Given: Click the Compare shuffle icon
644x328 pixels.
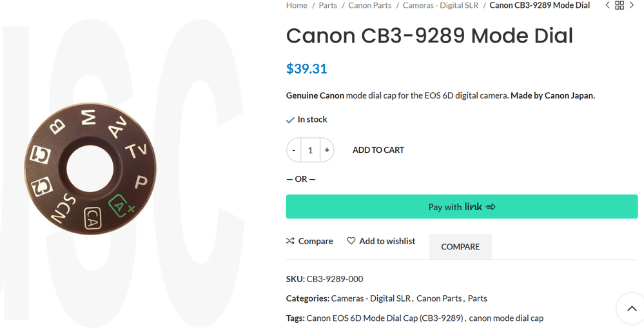Looking at the screenshot, I should pyautogui.click(x=290, y=241).
